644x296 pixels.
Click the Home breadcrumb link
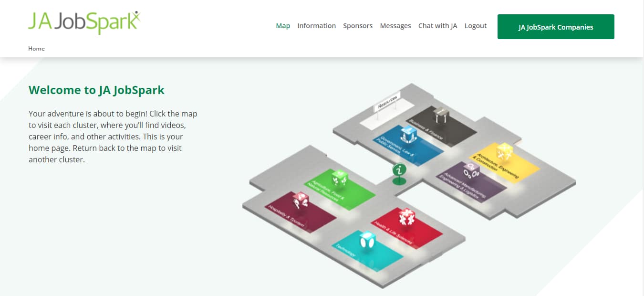tap(36, 48)
